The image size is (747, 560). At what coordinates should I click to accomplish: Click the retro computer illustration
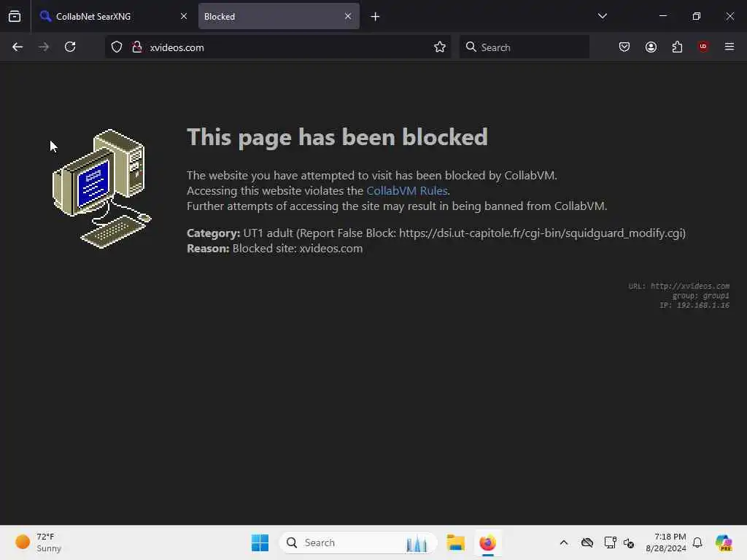[x=102, y=189]
